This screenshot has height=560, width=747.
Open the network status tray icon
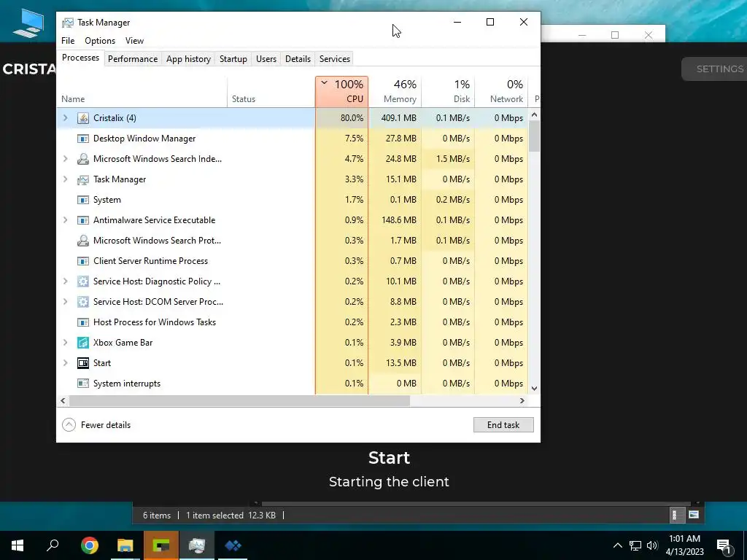click(x=635, y=545)
